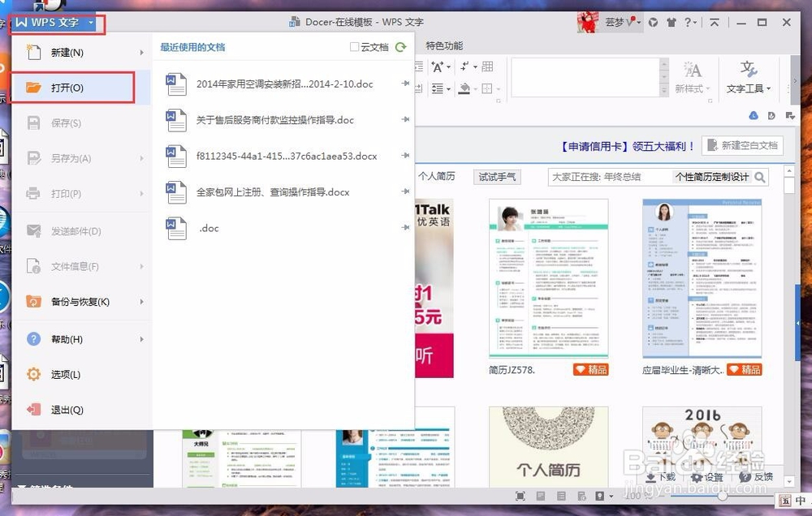Pin the f8112345-44a1-415 docx entry

pyautogui.click(x=405, y=155)
